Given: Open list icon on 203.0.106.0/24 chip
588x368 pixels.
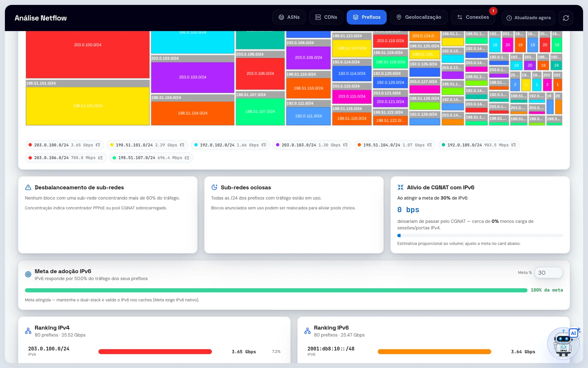Looking at the screenshot, I should pyautogui.click(x=100, y=158).
